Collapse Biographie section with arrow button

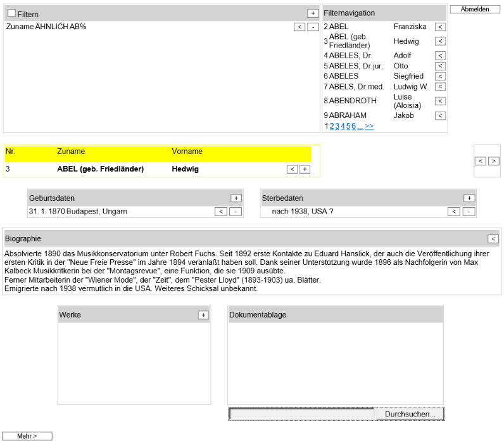pos(493,239)
